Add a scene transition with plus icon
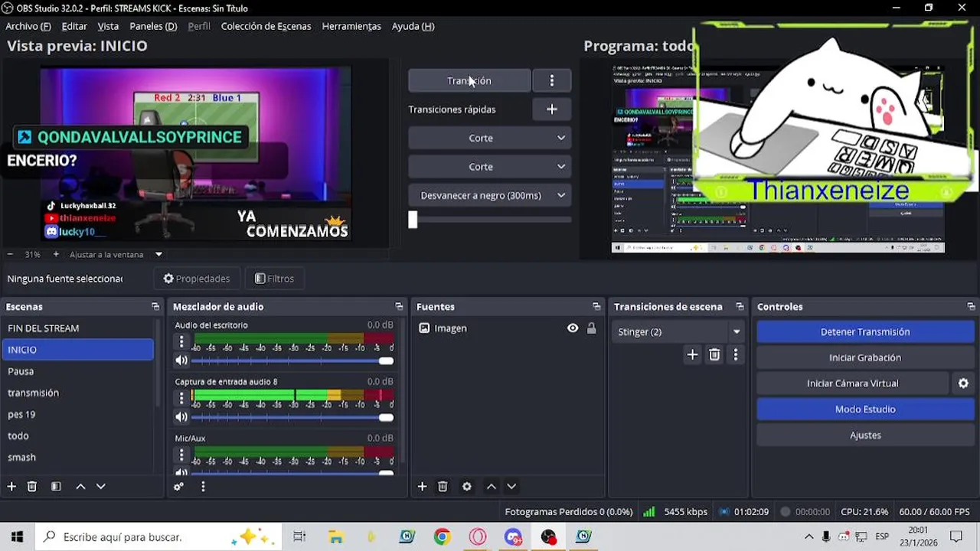 point(692,355)
